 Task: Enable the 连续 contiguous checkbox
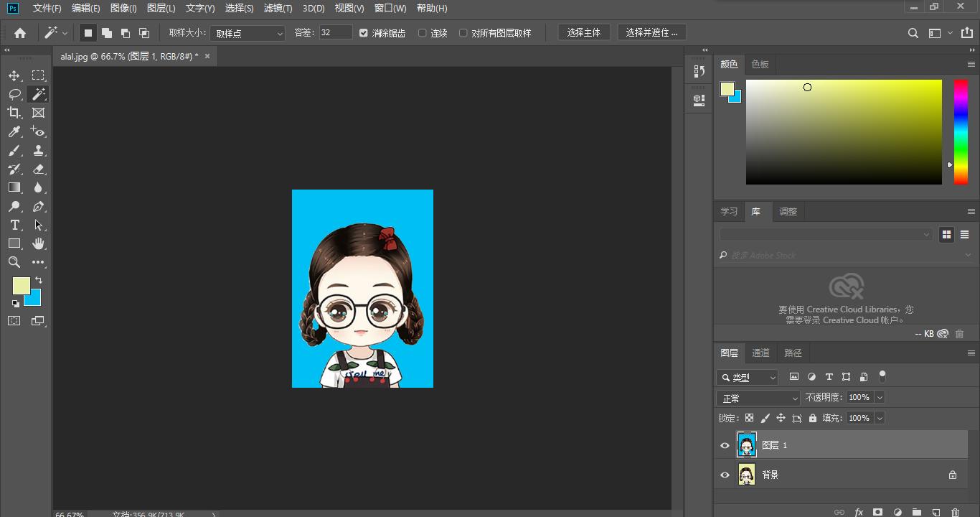tap(422, 33)
